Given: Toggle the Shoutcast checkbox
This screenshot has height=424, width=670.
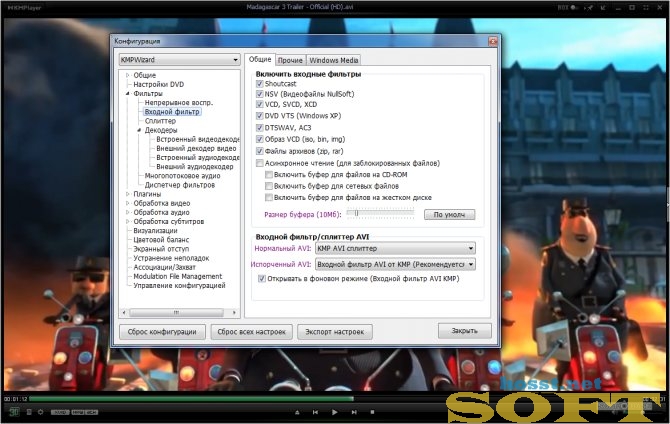Looking at the screenshot, I should pos(259,84).
